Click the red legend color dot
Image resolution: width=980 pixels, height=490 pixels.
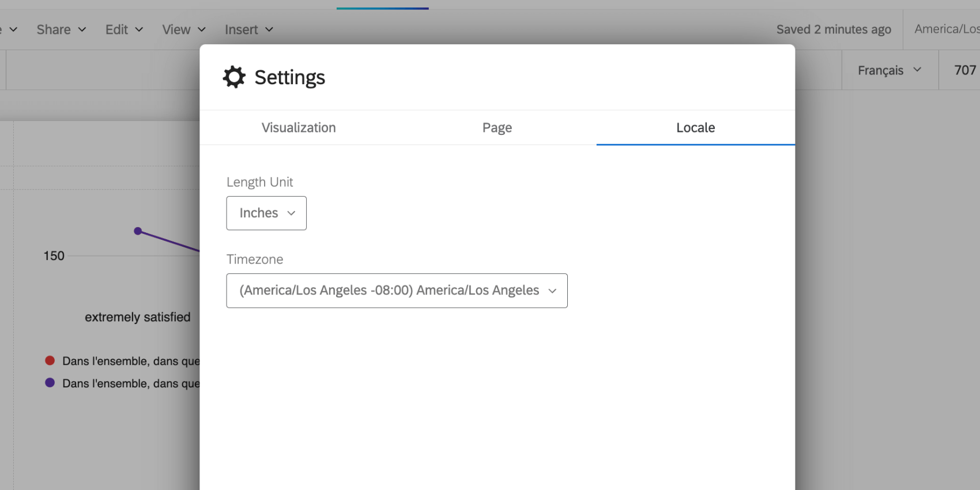pyautogui.click(x=50, y=361)
